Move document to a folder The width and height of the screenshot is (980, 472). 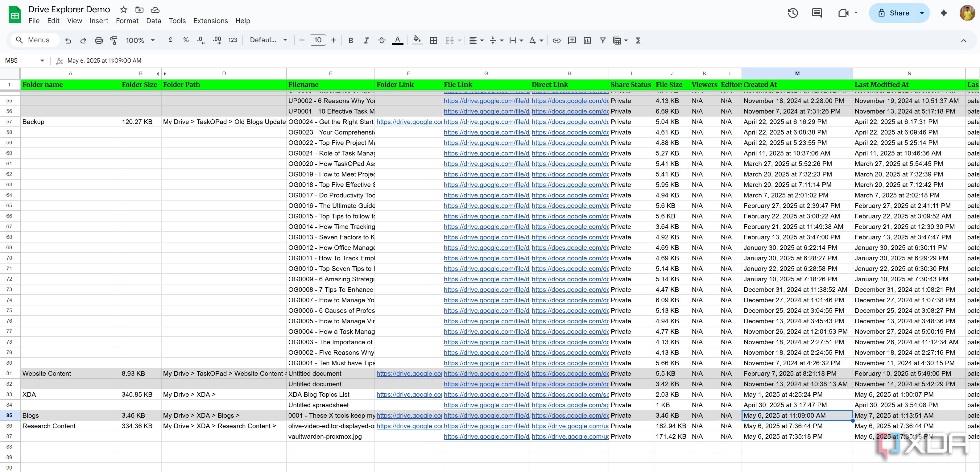coord(140,10)
